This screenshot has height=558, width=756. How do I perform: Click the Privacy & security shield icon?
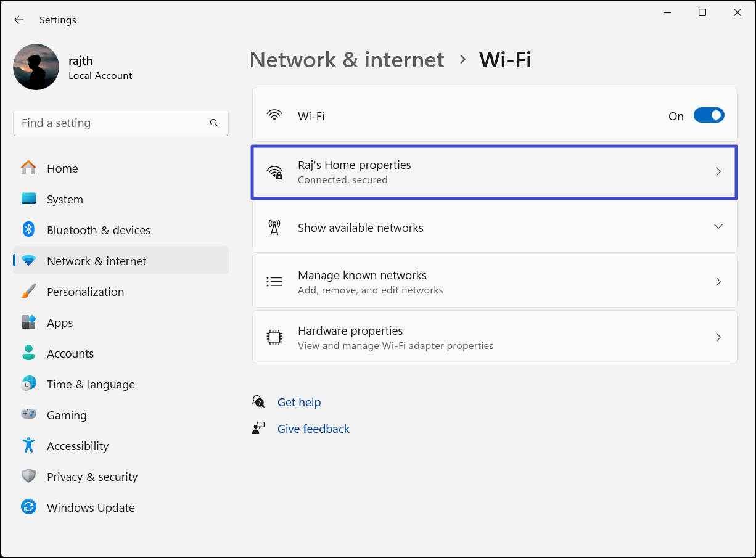tap(28, 477)
